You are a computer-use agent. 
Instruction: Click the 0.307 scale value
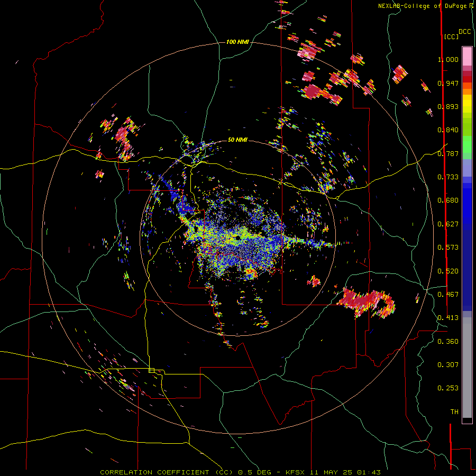448,365
